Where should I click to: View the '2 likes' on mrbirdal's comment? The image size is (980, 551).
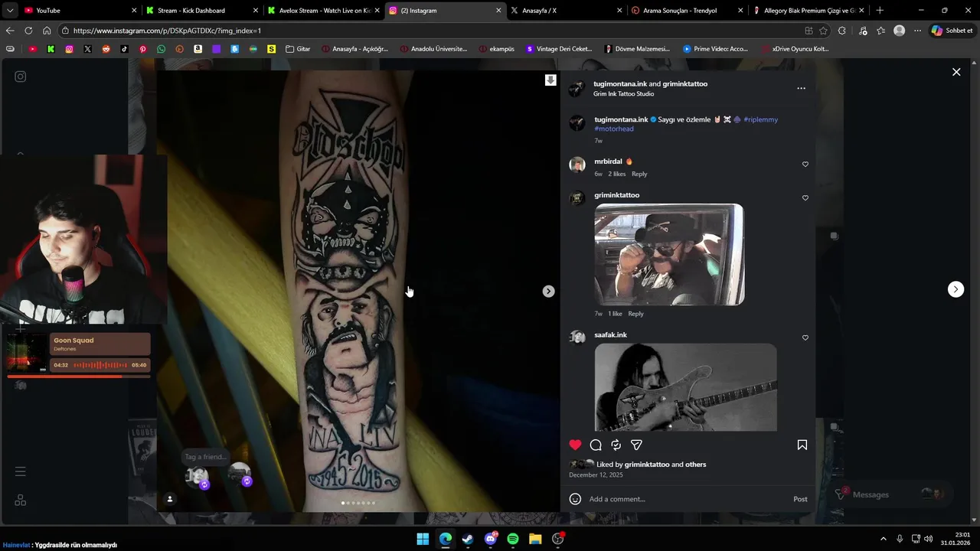pyautogui.click(x=616, y=174)
